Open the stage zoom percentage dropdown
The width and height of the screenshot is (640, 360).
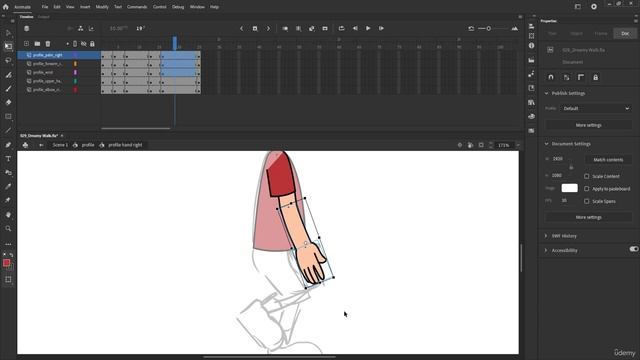(x=518, y=145)
